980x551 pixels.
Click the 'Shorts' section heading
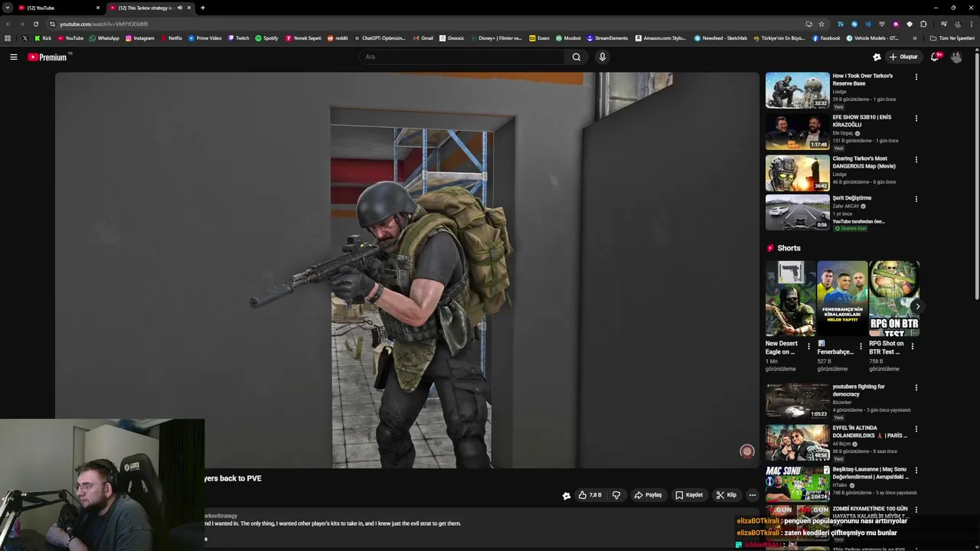[x=789, y=248]
